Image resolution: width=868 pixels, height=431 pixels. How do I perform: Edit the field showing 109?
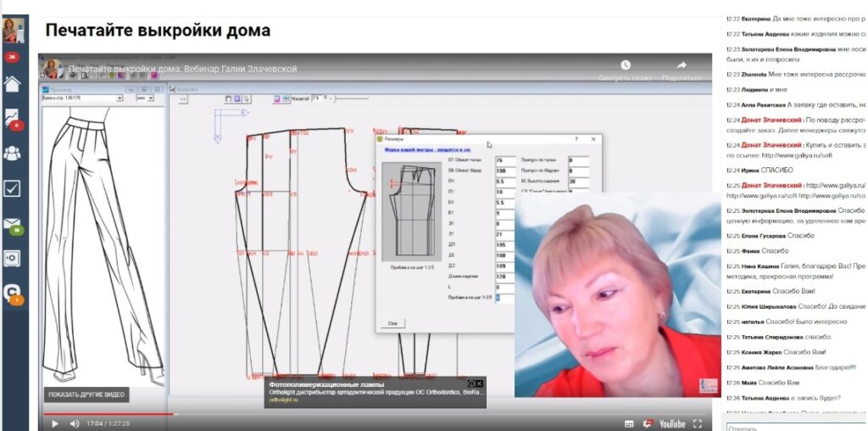[x=505, y=266]
